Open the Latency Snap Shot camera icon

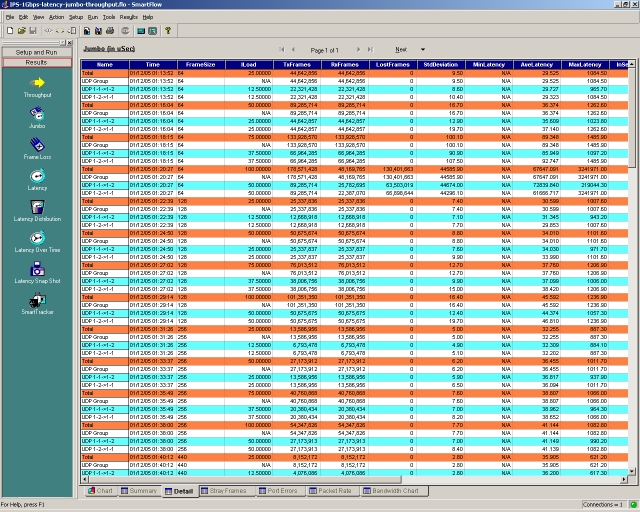[37, 269]
